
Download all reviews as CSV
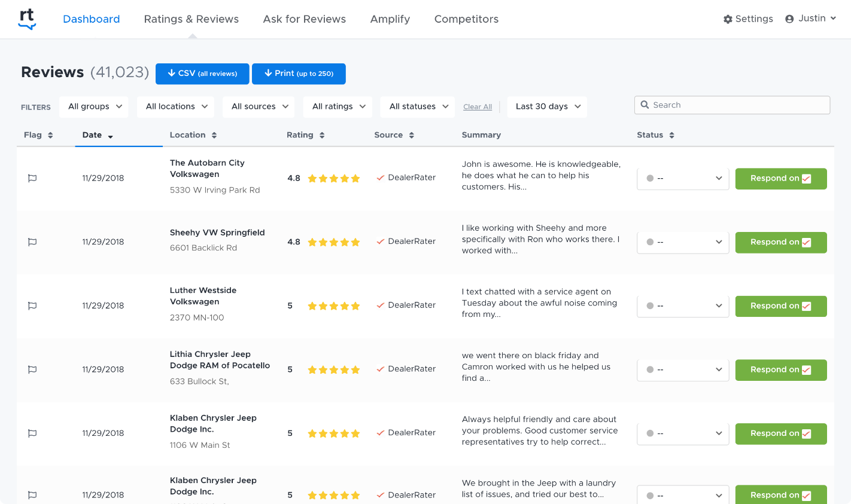tap(202, 74)
